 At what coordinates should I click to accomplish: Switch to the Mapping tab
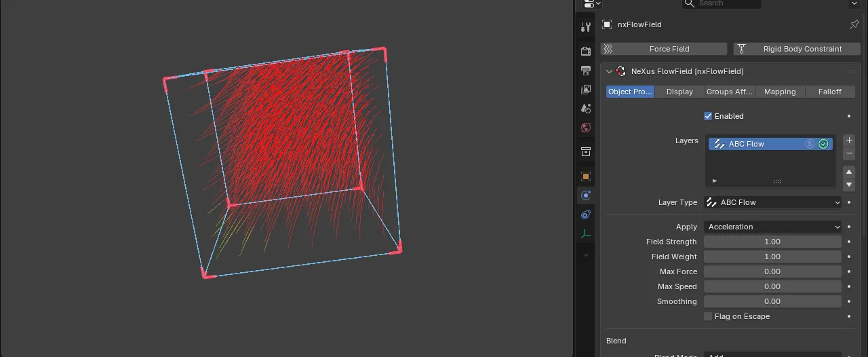coord(780,92)
